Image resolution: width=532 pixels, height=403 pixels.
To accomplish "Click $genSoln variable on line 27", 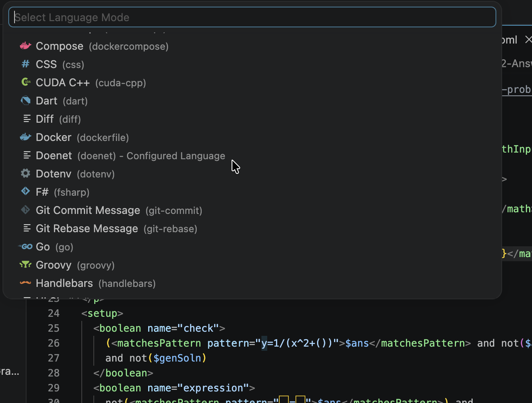I will click(177, 358).
